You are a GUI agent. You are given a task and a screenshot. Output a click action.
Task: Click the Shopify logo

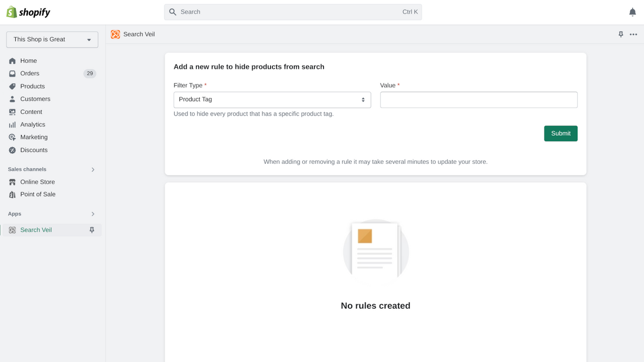pos(28,12)
